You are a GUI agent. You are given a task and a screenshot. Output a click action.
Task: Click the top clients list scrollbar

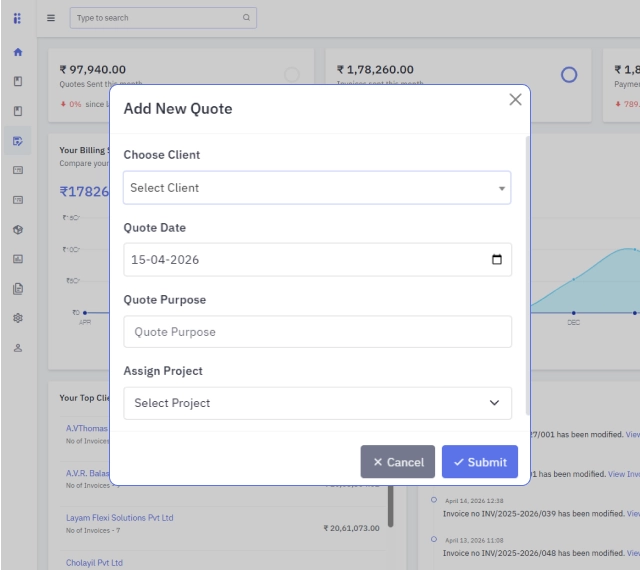point(391,505)
